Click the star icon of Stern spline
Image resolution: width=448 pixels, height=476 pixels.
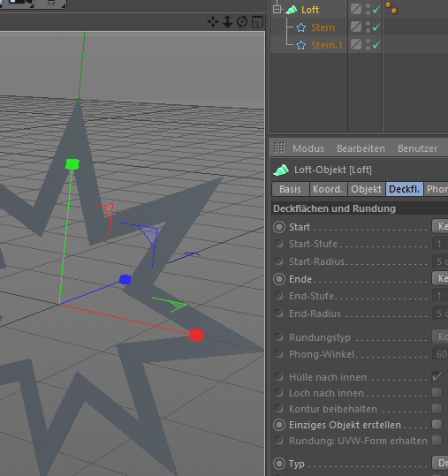tap(301, 27)
